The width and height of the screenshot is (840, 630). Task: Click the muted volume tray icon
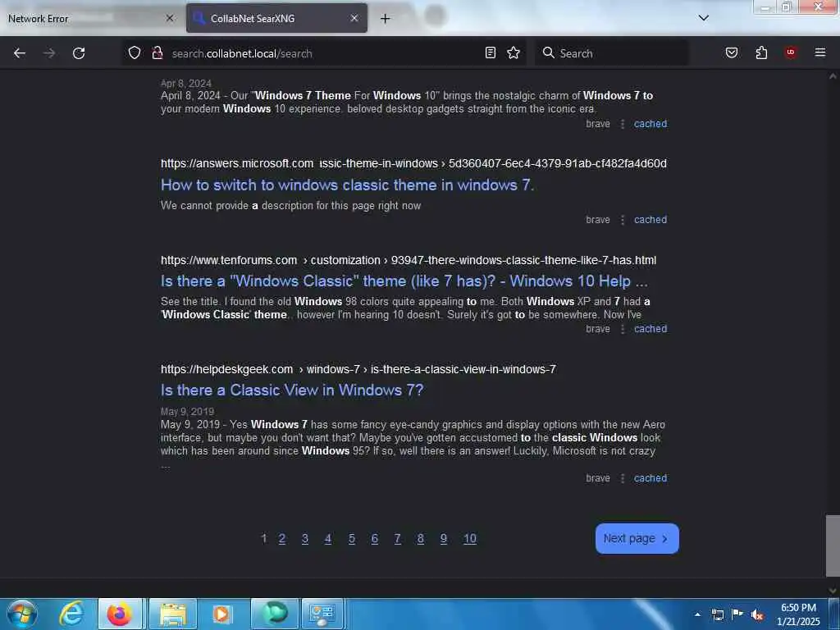click(757, 614)
